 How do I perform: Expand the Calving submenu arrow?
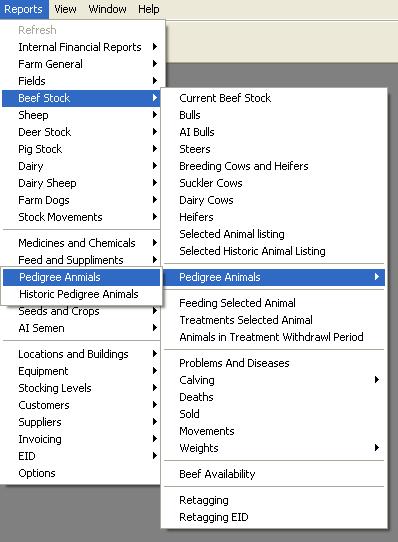coord(377,380)
